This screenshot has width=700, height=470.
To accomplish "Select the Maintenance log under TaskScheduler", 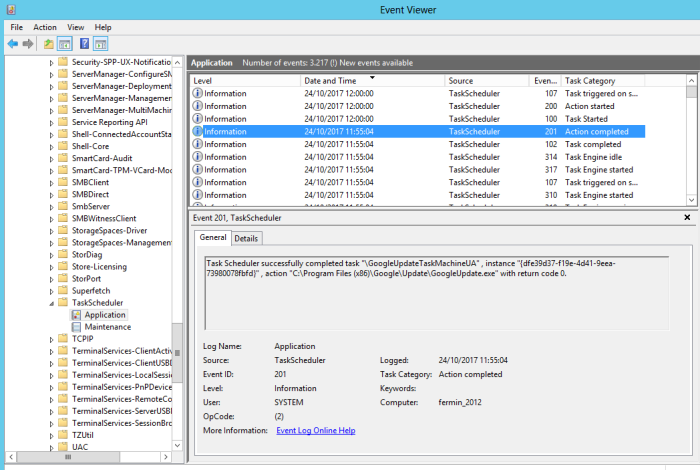I will pos(108,327).
